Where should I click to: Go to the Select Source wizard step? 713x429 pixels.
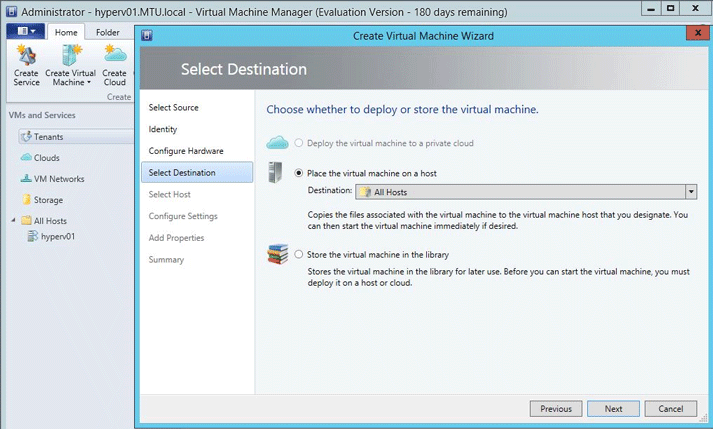tap(173, 107)
